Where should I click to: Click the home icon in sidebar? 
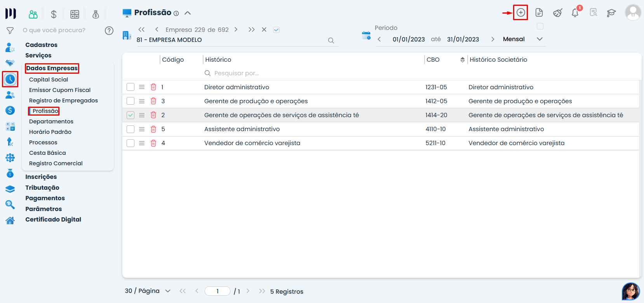click(x=10, y=220)
